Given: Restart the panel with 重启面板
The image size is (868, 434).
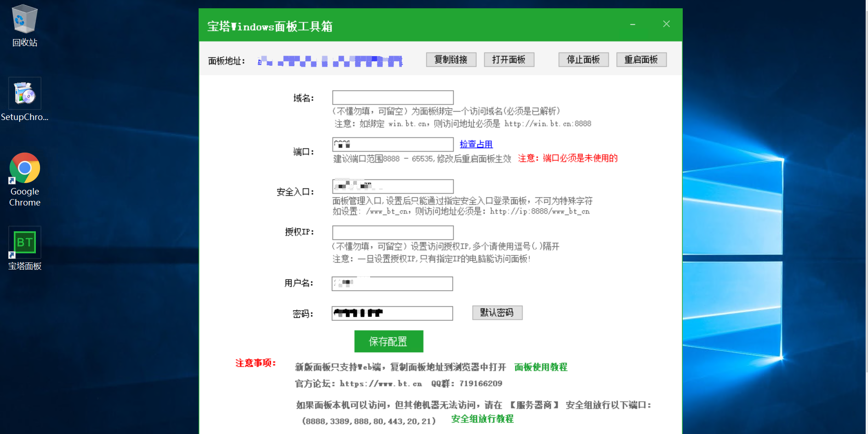Looking at the screenshot, I should pos(641,60).
